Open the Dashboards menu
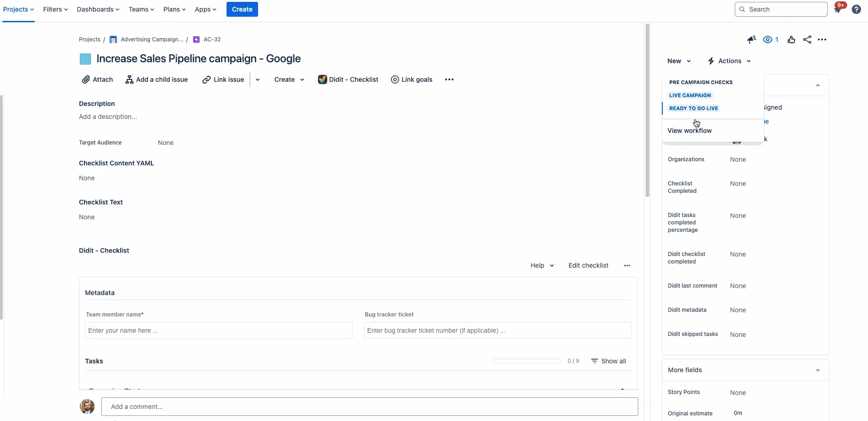This screenshot has height=421, width=868. [98, 9]
